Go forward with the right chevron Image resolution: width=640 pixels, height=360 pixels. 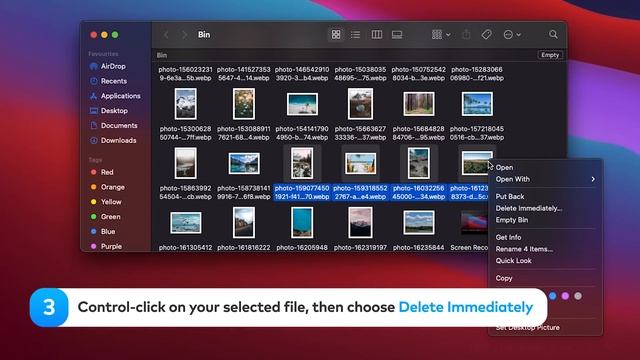coord(184,35)
